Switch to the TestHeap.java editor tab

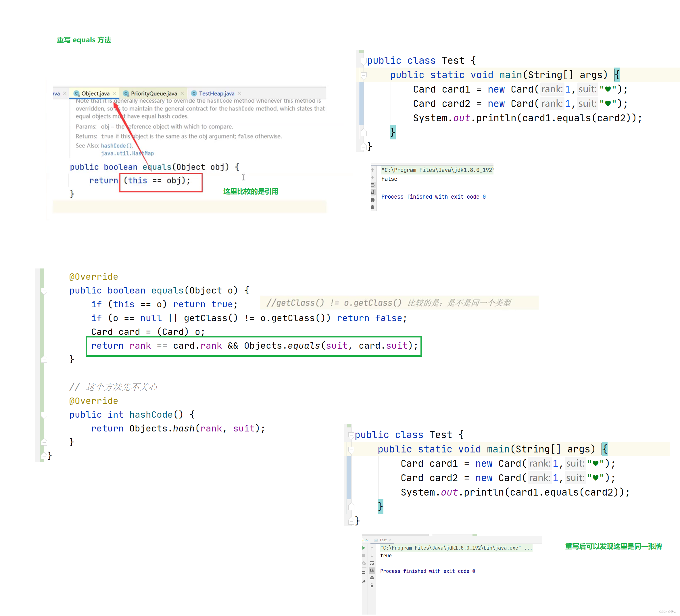[x=216, y=93]
